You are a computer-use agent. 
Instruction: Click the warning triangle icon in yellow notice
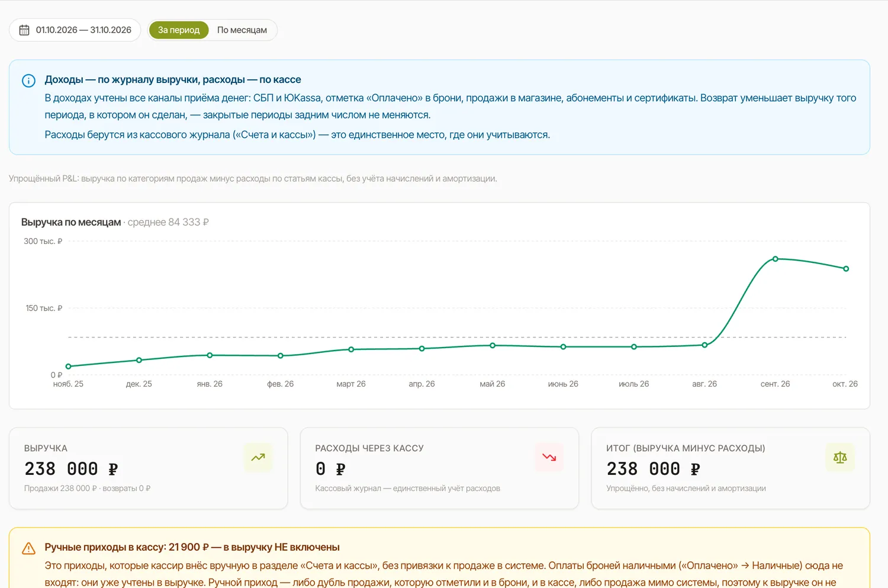point(28,548)
